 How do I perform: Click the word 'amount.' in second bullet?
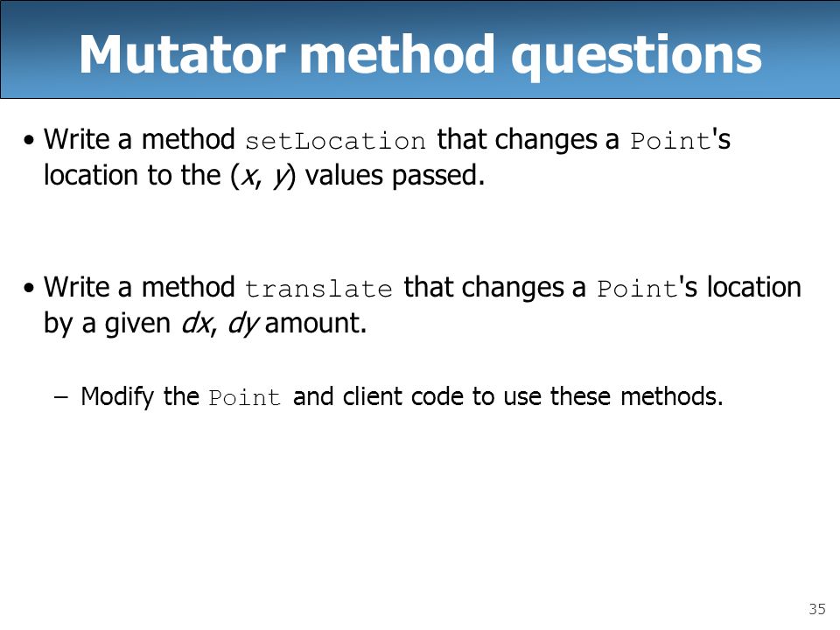pyautogui.click(x=316, y=324)
